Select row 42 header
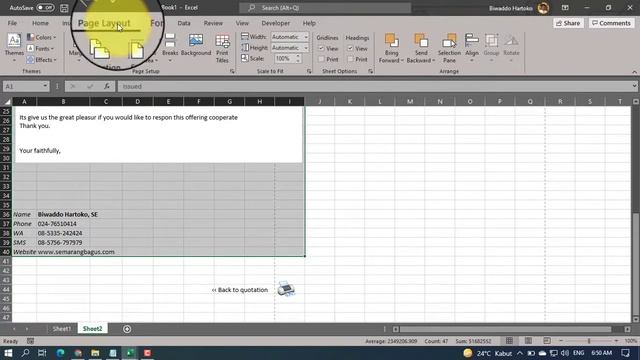 [x=6, y=271]
